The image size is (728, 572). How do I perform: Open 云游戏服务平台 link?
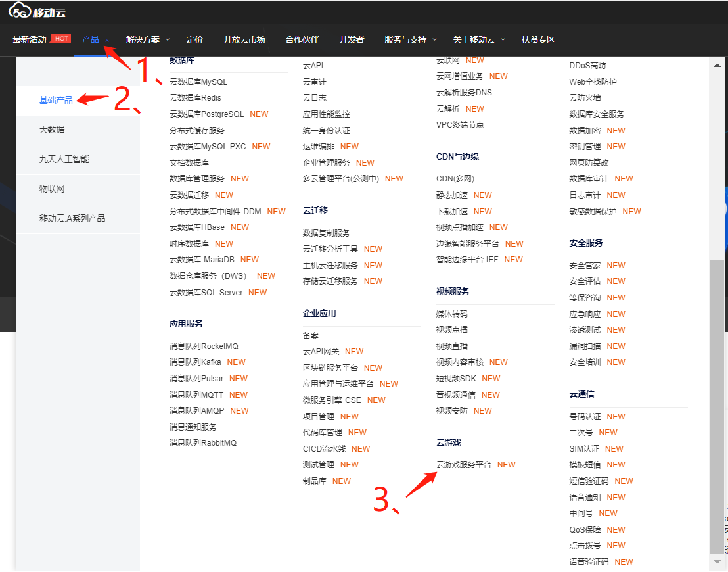point(463,465)
